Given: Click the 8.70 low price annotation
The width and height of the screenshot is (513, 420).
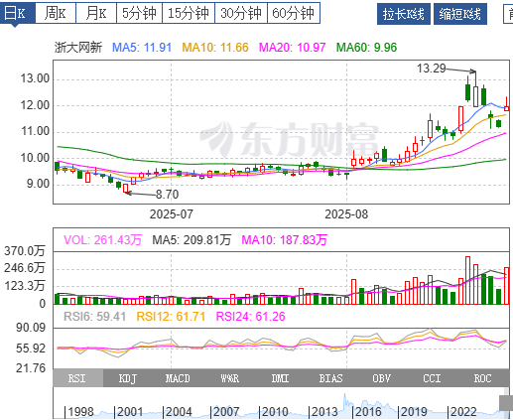Looking at the screenshot, I should tap(168, 195).
